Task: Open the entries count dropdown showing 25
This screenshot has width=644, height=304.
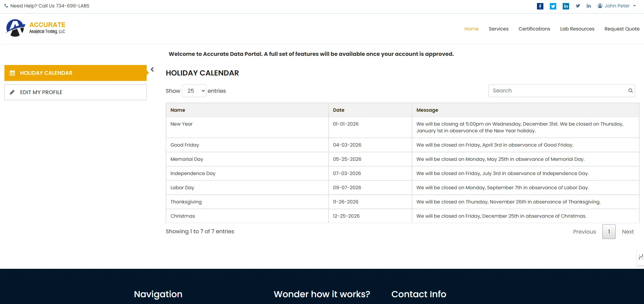Action: (194, 91)
